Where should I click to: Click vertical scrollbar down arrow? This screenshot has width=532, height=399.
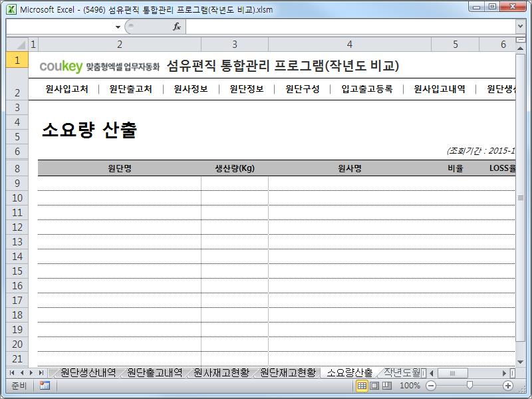pyautogui.click(x=520, y=362)
